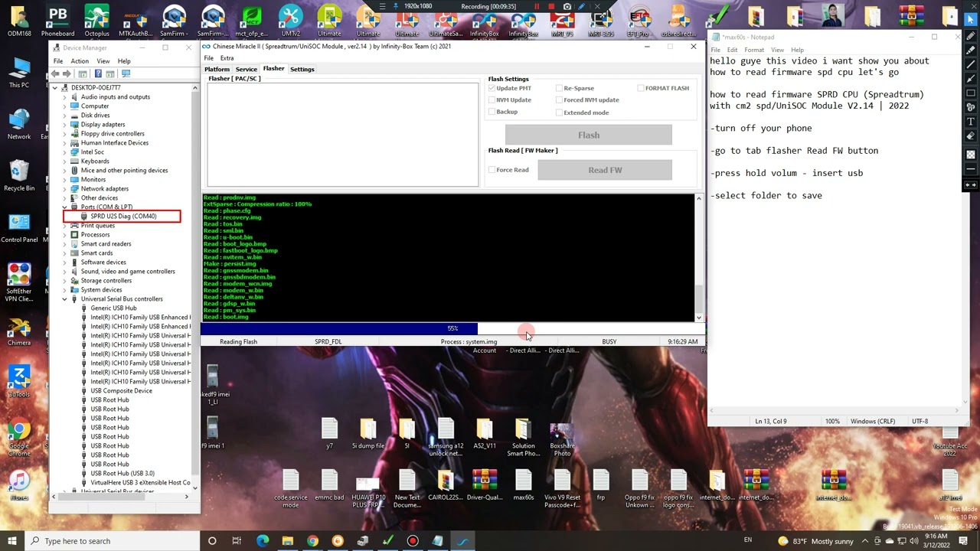Viewport: 980px width, 551px height.
Task: Open the code service mode text file
Action: click(290, 487)
